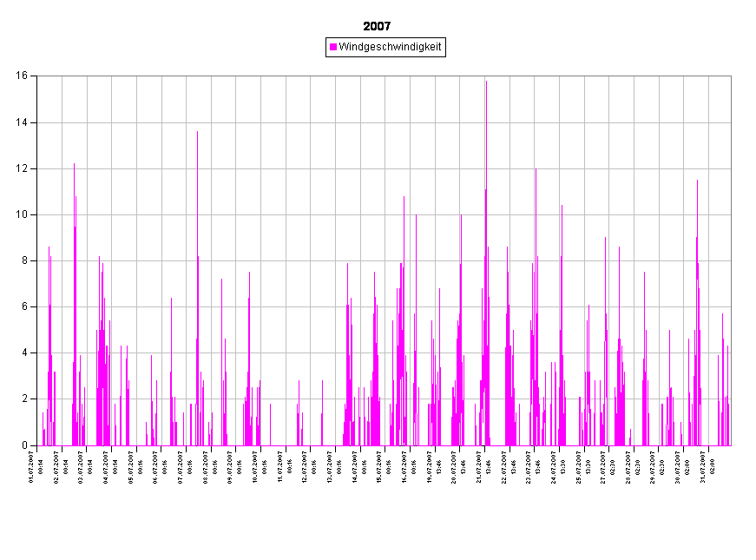The width and height of the screenshot is (756, 560).
Task: Click the black margin below the chart plot
Action: [x=382, y=504]
